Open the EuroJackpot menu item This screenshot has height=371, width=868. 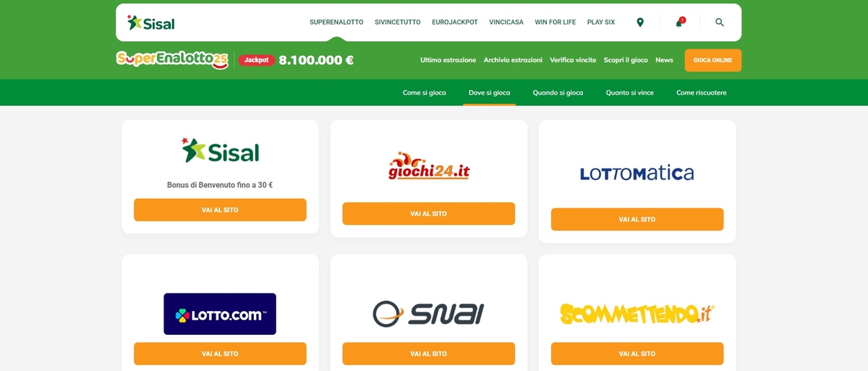click(x=455, y=22)
